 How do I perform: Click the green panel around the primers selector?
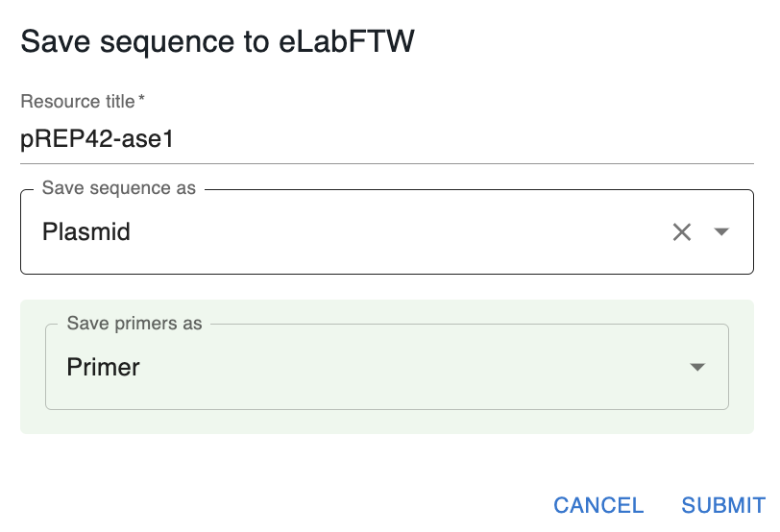pos(384,423)
